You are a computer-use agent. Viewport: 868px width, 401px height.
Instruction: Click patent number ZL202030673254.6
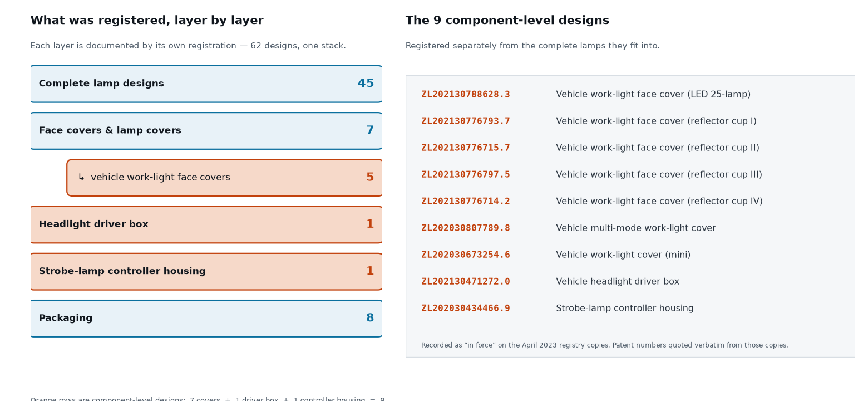(x=466, y=255)
